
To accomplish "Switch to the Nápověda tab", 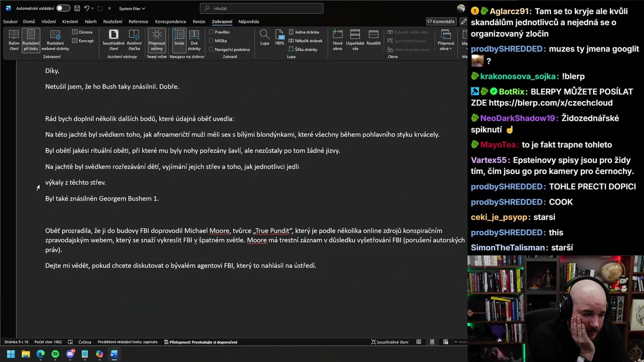I will tap(249, 22).
